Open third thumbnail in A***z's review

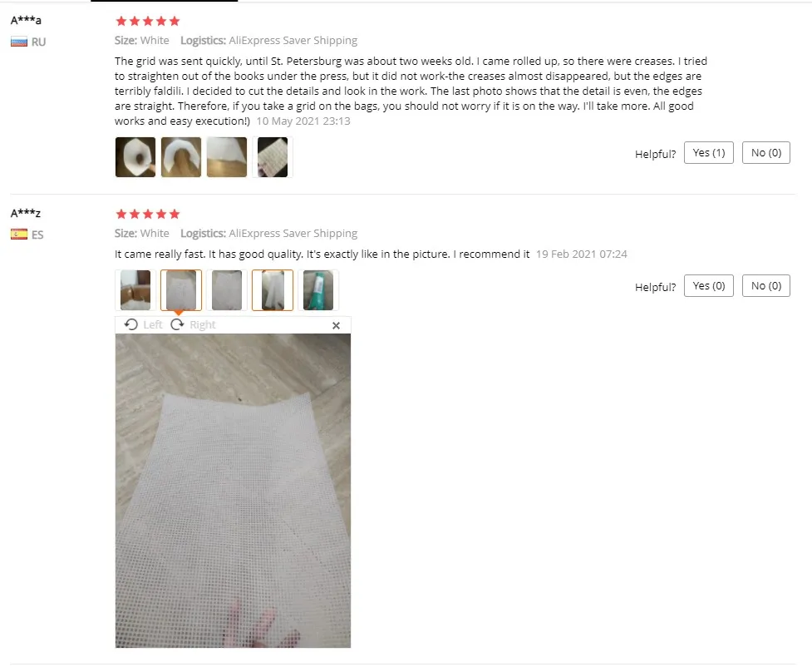pos(227,290)
